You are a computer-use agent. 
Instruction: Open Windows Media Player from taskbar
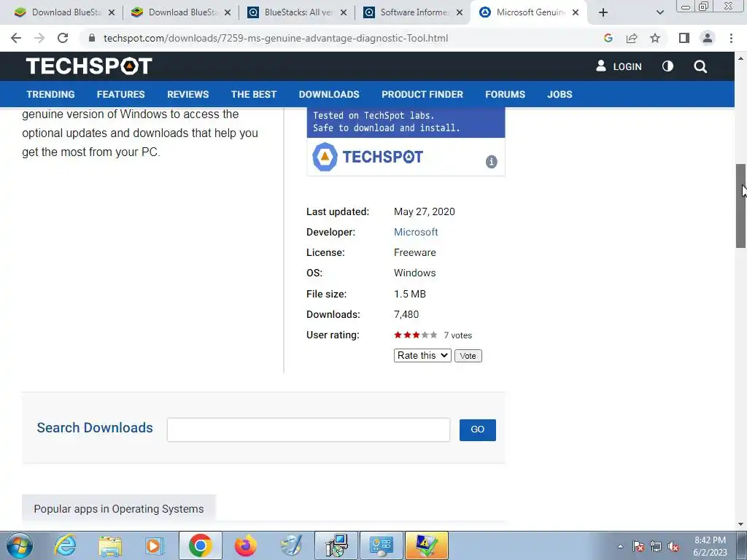click(155, 545)
